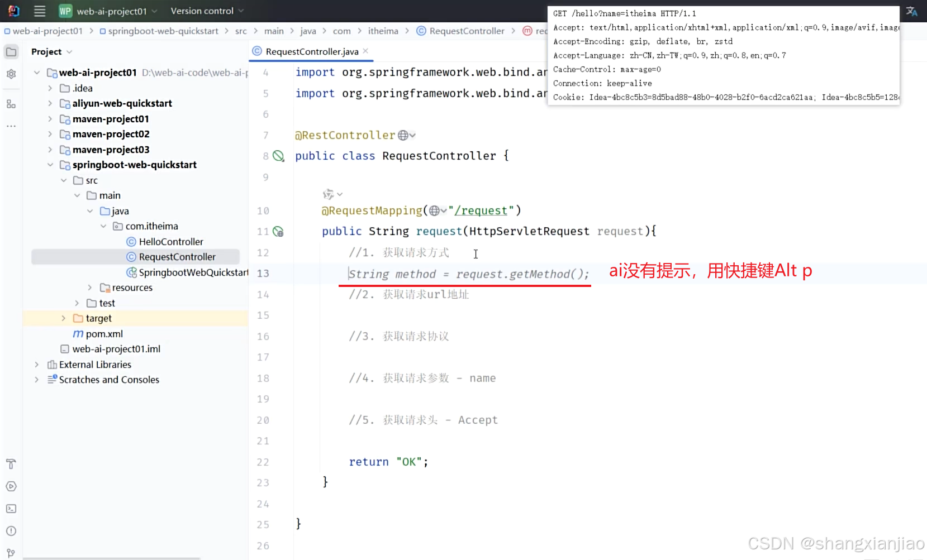This screenshot has width=927, height=560.
Task: Expand the test folder
Action: point(77,303)
